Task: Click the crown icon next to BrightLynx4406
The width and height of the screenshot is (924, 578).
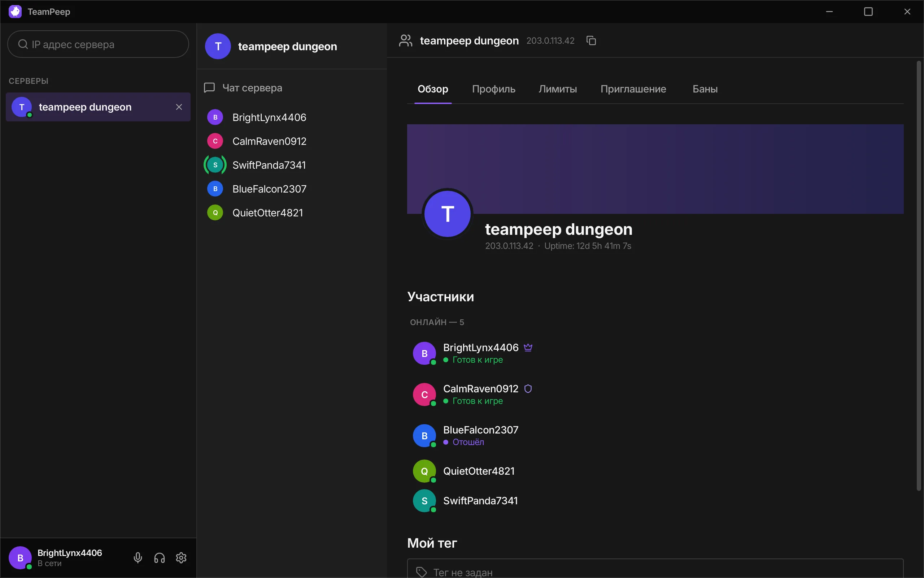Action: pos(528,348)
